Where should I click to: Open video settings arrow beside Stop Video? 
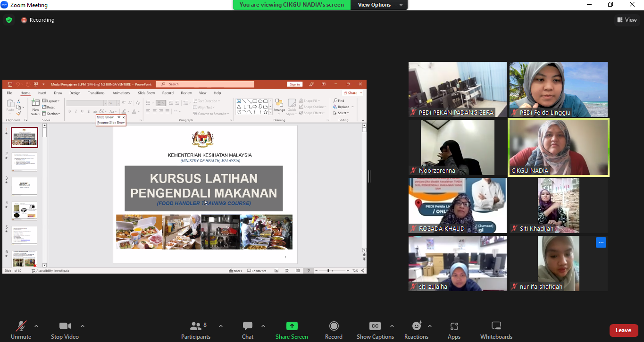pos(83,326)
